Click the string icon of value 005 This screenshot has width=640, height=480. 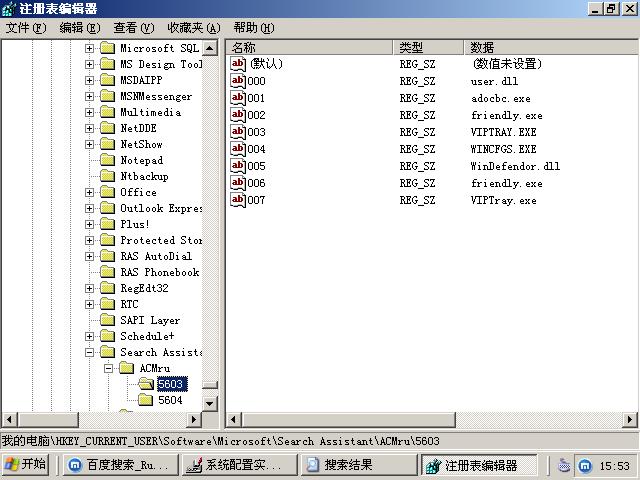tap(238, 166)
